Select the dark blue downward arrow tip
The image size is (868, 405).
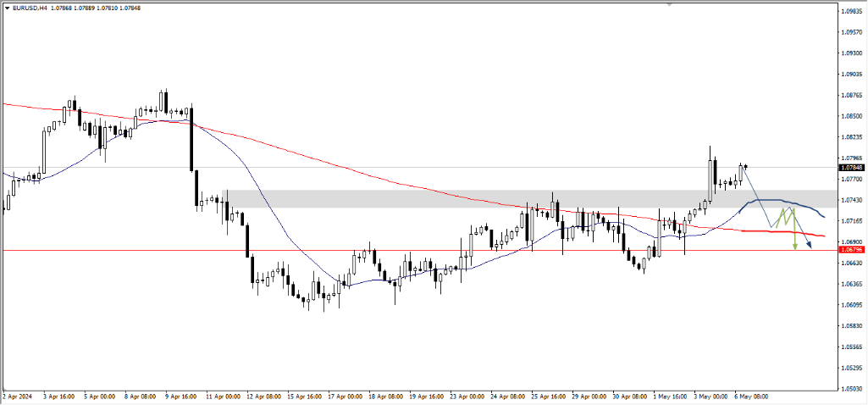(x=810, y=247)
